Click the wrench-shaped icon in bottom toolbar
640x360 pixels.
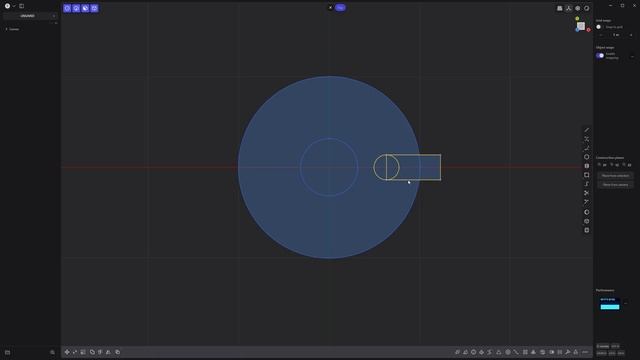point(568,352)
